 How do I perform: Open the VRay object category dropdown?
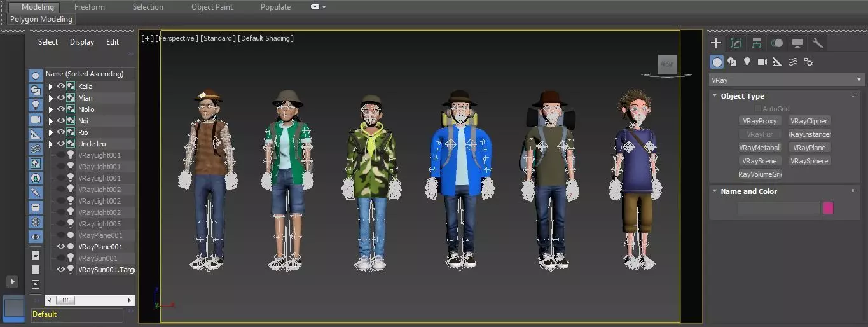pyautogui.click(x=787, y=80)
